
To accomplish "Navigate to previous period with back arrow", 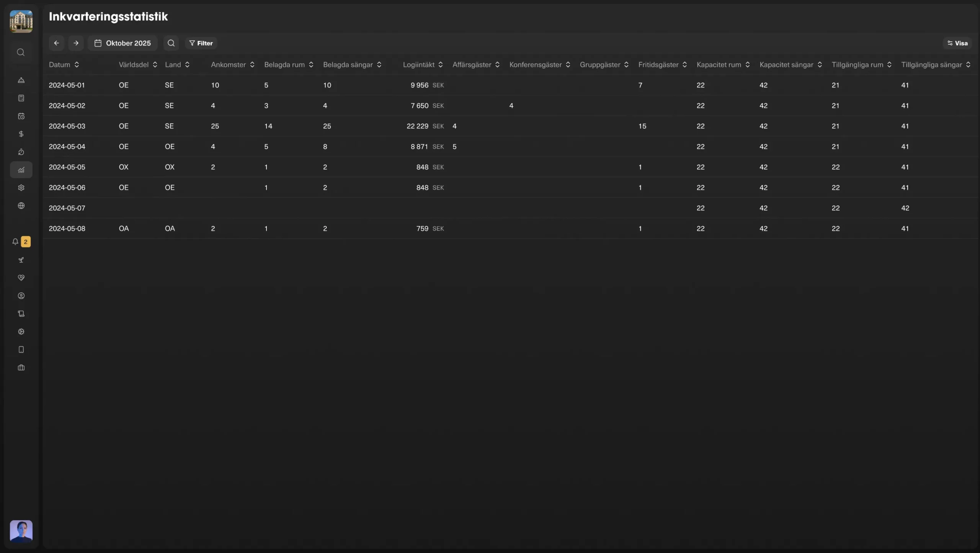I will (56, 43).
